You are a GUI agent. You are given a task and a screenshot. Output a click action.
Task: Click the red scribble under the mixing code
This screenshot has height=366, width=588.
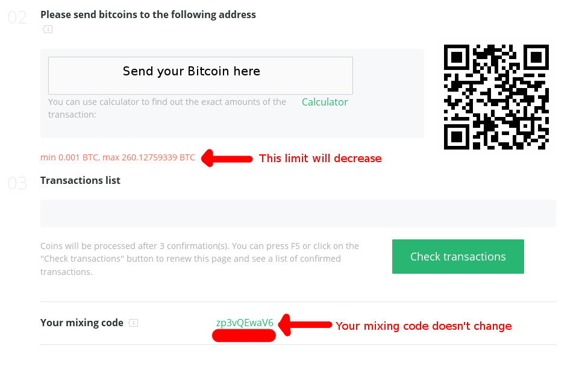[x=244, y=336]
